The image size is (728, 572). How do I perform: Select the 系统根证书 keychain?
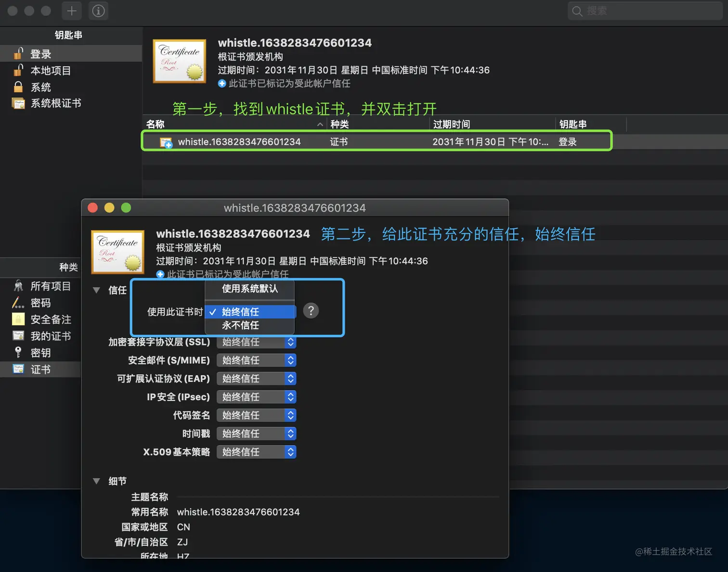pyautogui.click(x=71, y=103)
